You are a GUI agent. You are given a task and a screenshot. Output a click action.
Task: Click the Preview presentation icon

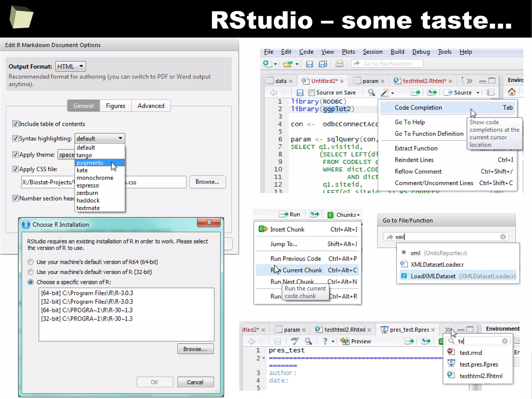pyautogui.click(x=345, y=341)
